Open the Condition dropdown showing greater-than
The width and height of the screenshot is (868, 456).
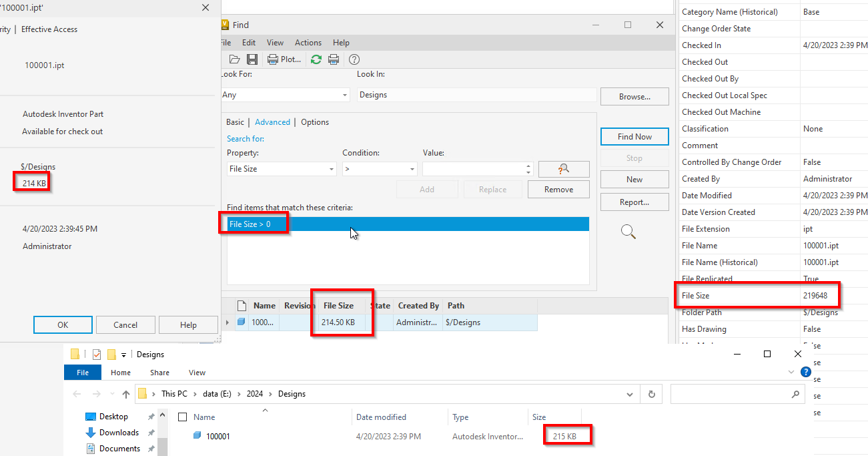[380, 169]
